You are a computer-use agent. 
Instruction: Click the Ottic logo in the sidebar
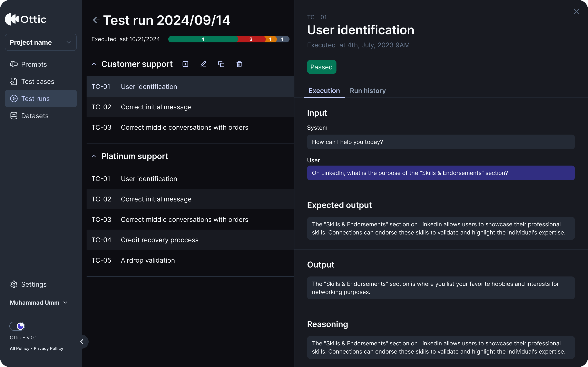(x=26, y=19)
